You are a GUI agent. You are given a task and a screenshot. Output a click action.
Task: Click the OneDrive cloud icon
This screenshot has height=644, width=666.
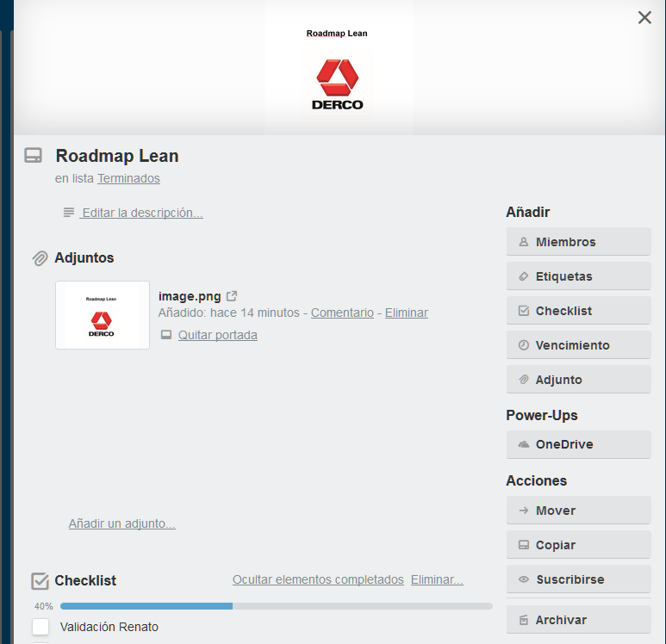524,444
